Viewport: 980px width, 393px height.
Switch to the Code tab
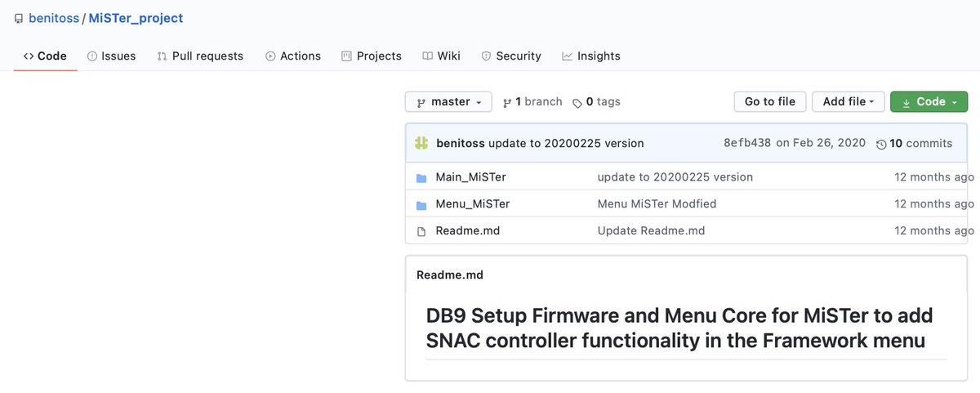tap(46, 56)
